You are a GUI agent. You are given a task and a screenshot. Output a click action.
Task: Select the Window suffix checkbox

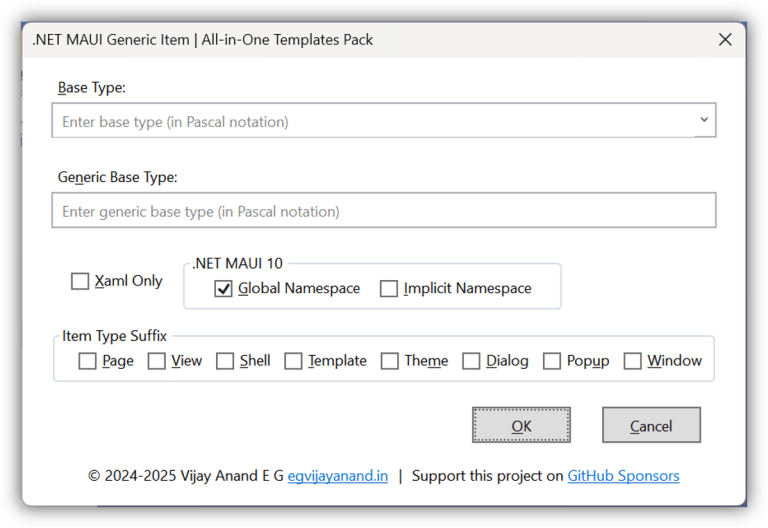pyautogui.click(x=632, y=361)
